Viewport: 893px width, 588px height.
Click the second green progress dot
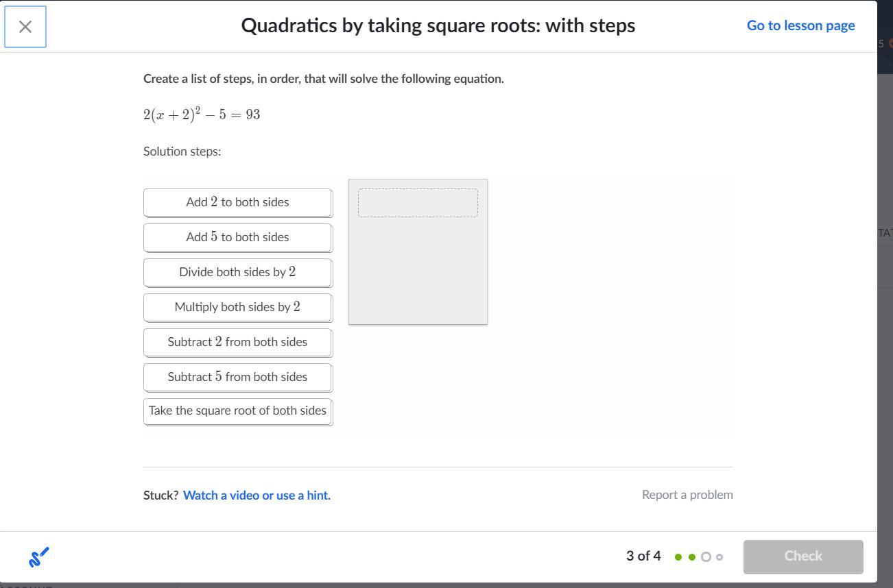click(x=692, y=557)
